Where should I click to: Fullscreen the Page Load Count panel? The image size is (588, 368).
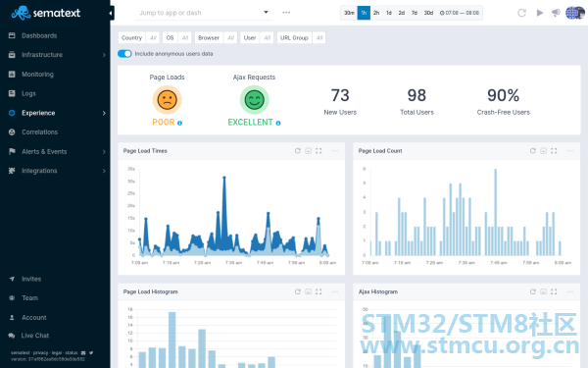pos(554,151)
